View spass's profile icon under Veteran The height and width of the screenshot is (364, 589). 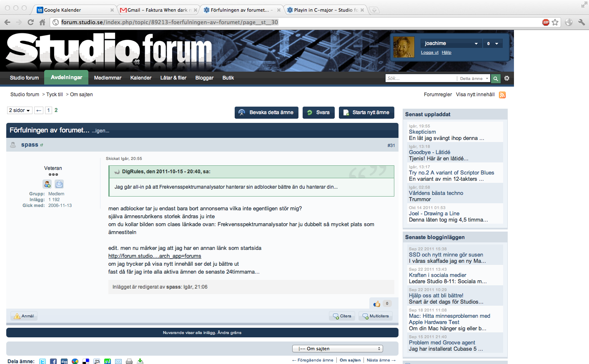coord(47,184)
